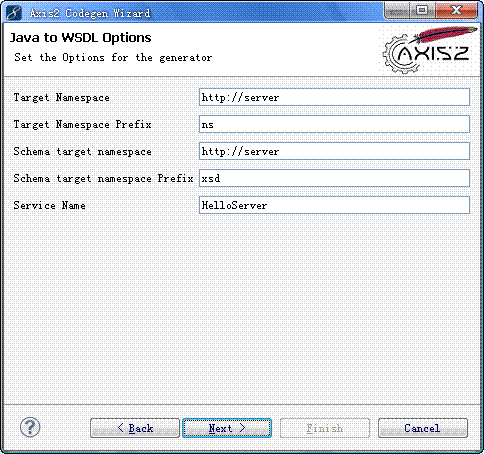Click the help question mark icon
The image size is (484, 454).
coord(30,427)
